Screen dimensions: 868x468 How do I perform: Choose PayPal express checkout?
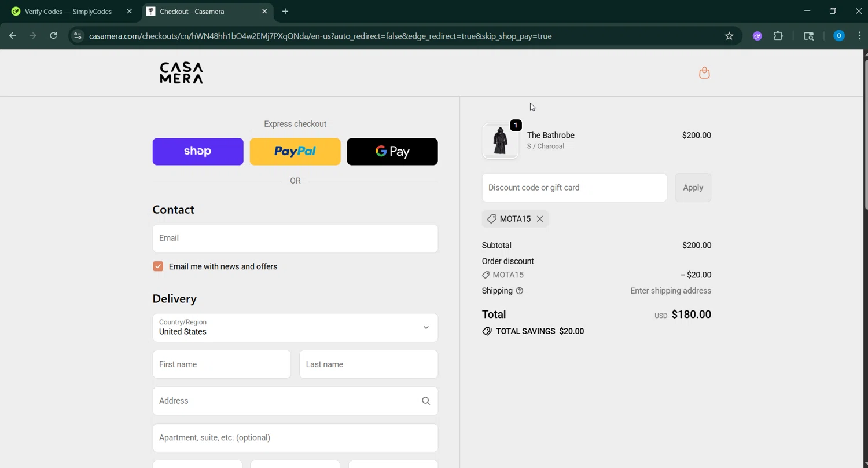click(295, 152)
